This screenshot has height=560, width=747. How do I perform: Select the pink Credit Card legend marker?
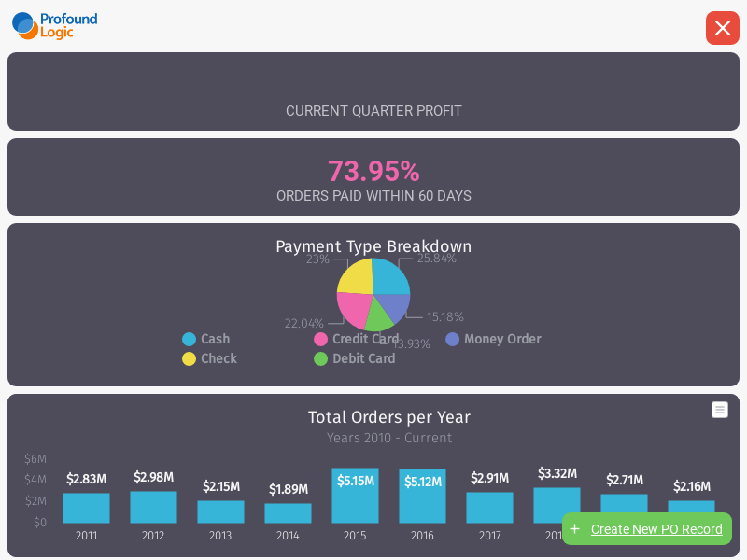[321, 339]
